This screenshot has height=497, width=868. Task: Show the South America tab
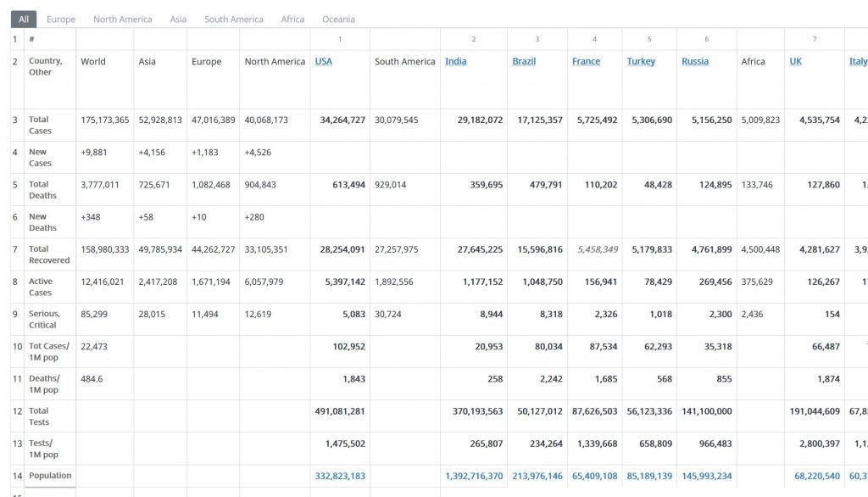coord(234,19)
